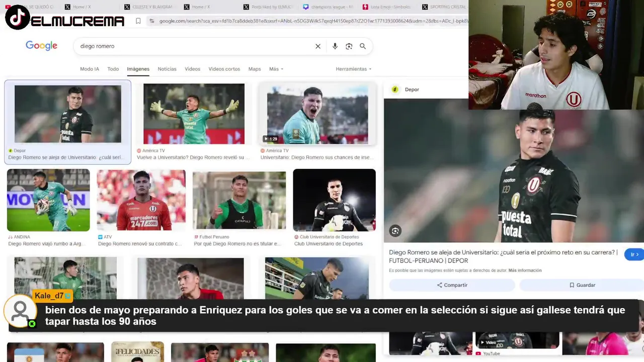The image size is (644, 362).
Task: Click the champions league tab favicon
Action: pyautogui.click(x=305, y=7)
